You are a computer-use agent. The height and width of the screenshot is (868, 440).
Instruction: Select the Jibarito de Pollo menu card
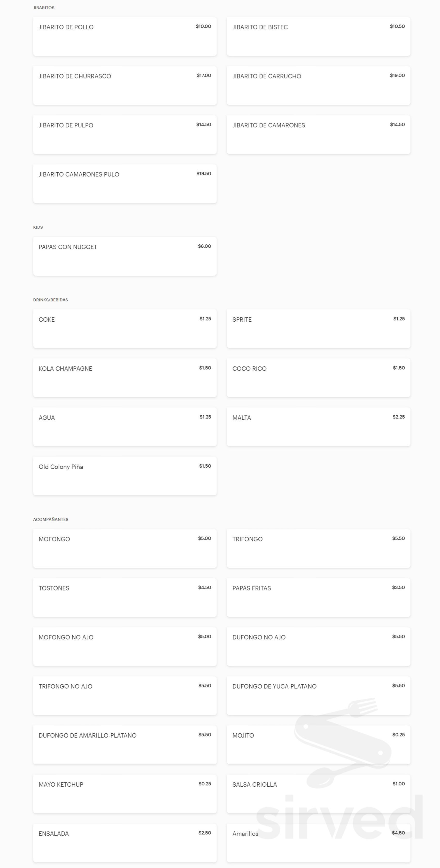(125, 36)
